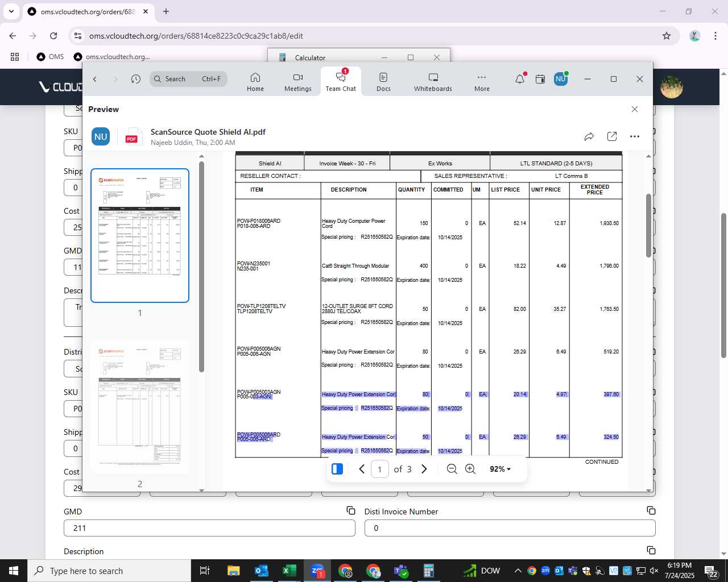This screenshot has height=582, width=728.
Task: Reload the browser page
Action: 53,36
